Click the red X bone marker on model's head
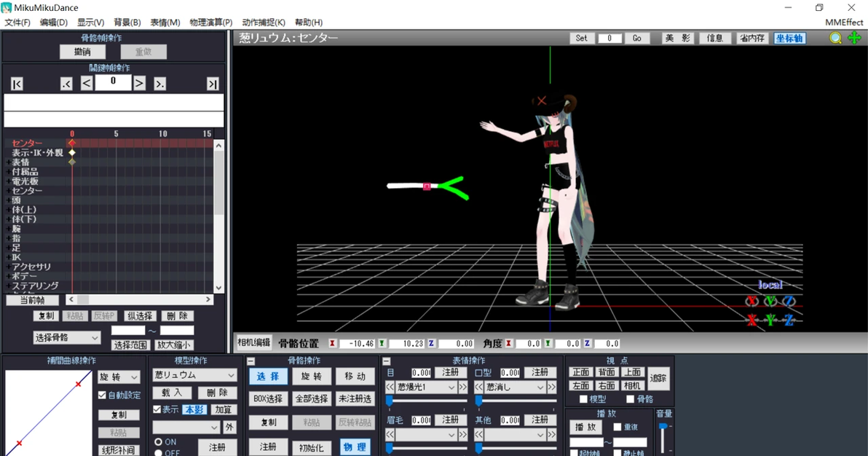The image size is (868, 456). 541,101
